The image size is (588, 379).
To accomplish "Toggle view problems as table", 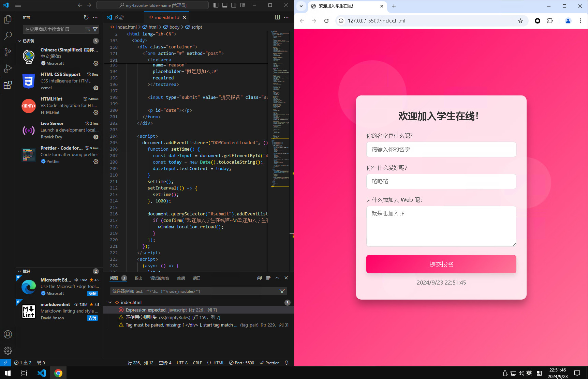I will tap(268, 278).
